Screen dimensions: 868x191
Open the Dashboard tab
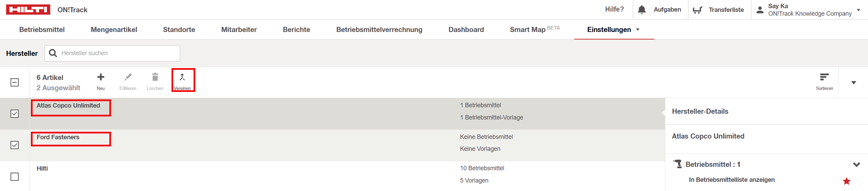[466, 30]
